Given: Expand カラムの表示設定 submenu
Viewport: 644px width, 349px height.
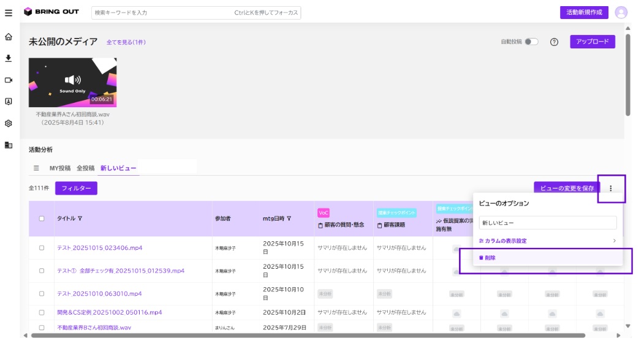Looking at the screenshot, I should point(547,241).
